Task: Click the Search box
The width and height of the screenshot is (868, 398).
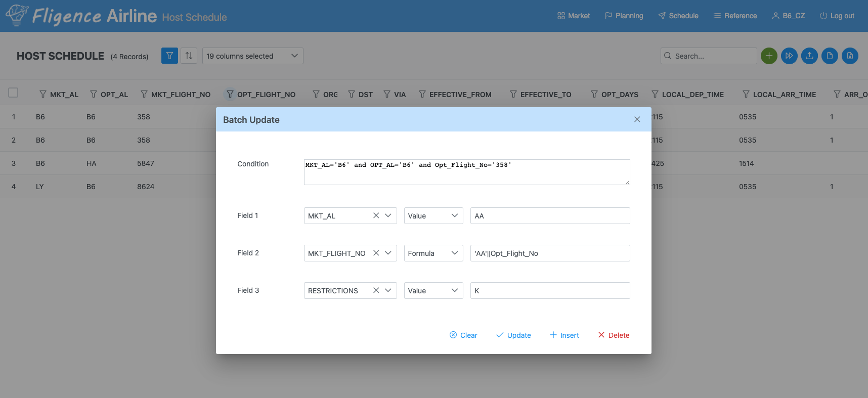Action: point(709,56)
